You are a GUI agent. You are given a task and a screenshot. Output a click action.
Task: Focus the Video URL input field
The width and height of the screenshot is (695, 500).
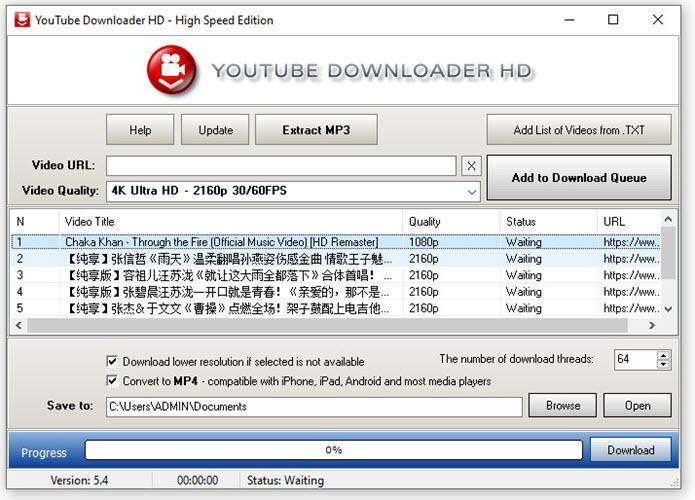[281, 166]
